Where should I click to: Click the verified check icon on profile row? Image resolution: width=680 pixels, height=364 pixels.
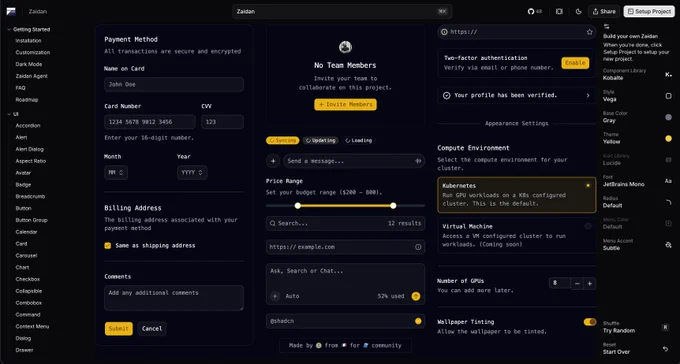click(x=447, y=95)
